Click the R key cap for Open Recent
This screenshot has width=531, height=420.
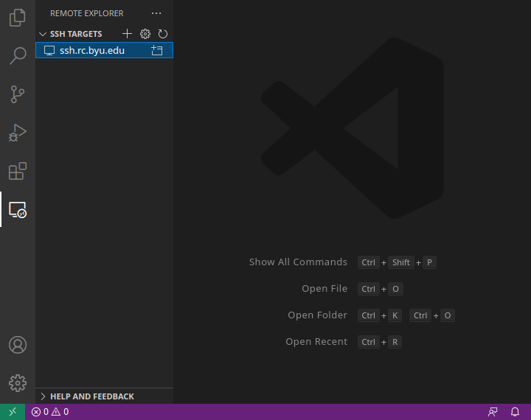point(395,342)
